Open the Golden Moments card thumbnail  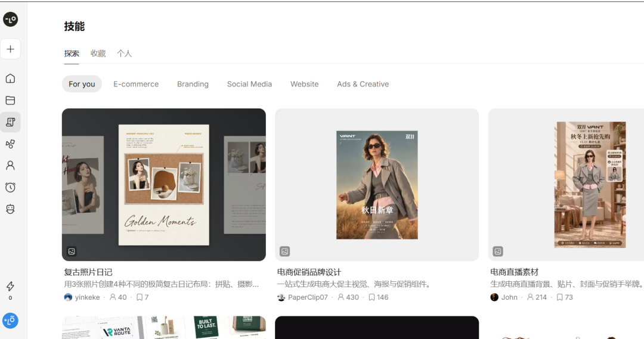(164, 185)
